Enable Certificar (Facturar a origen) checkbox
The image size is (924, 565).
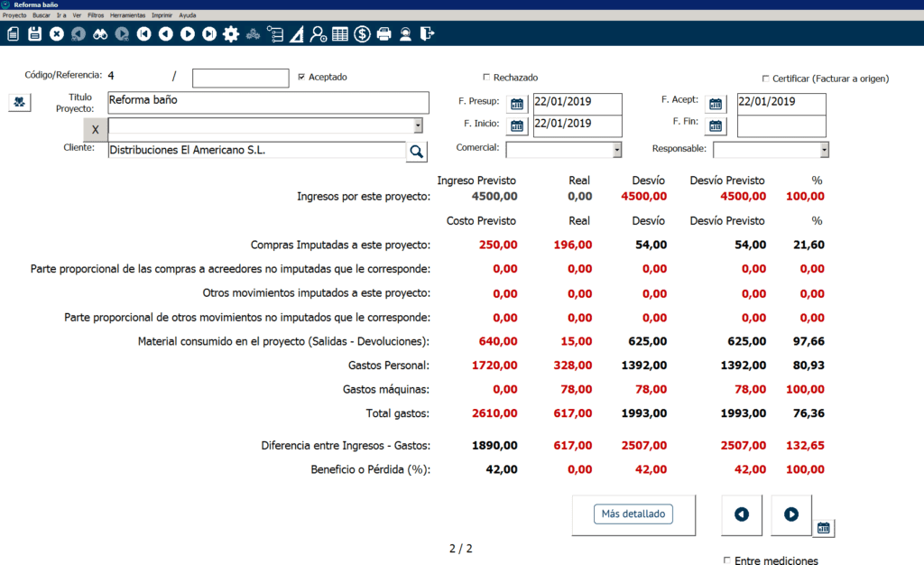(x=766, y=79)
